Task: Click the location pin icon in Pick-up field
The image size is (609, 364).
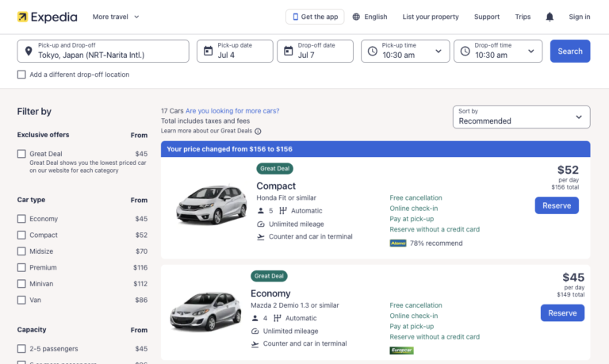Action: point(29,51)
